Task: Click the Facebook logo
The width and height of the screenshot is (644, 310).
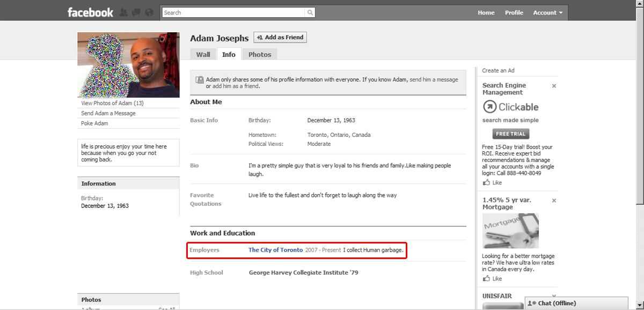Action: (90, 12)
